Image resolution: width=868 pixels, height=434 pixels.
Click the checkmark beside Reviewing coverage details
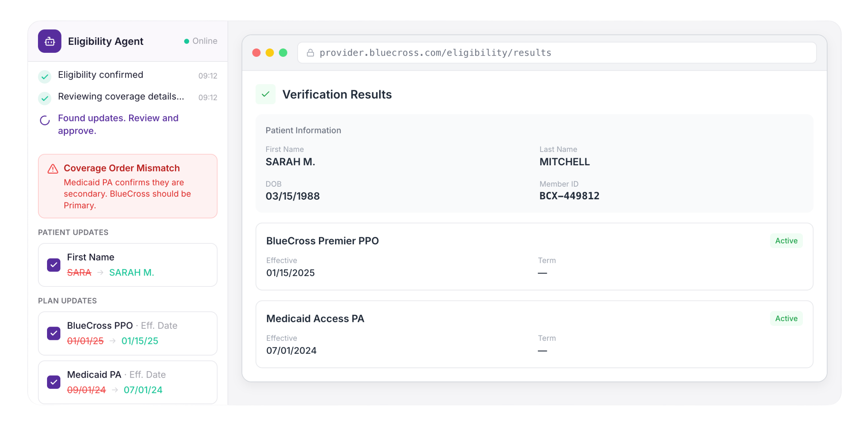[x=45, y=98]
